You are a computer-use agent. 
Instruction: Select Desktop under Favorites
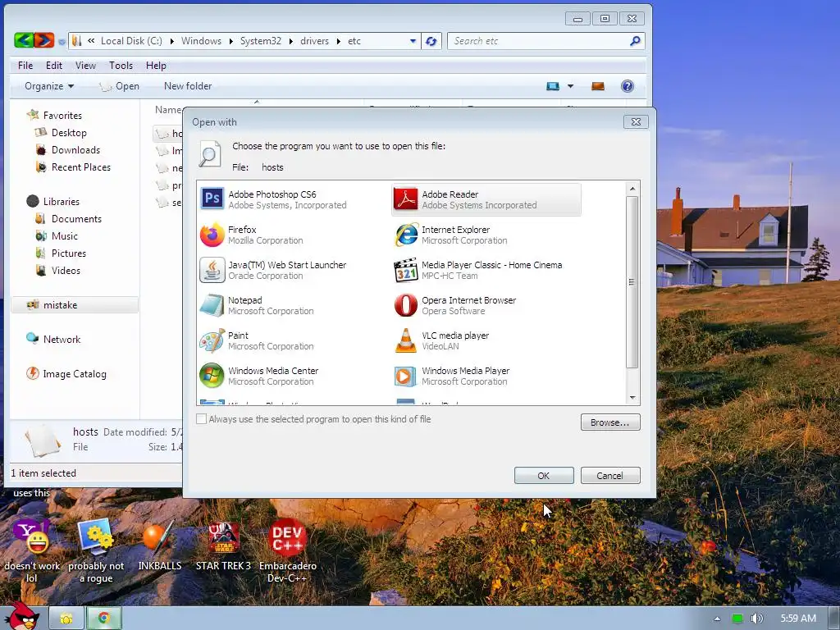(69, 133)
